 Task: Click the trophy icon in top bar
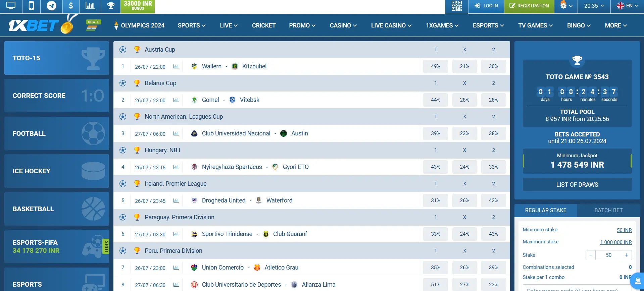click(x=111, y=6)
